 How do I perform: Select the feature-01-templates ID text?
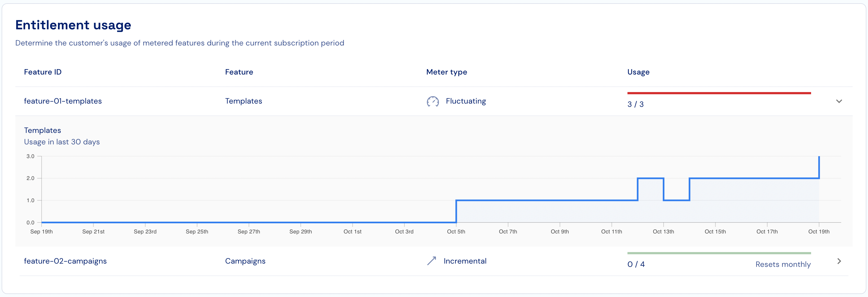[63, 101]
